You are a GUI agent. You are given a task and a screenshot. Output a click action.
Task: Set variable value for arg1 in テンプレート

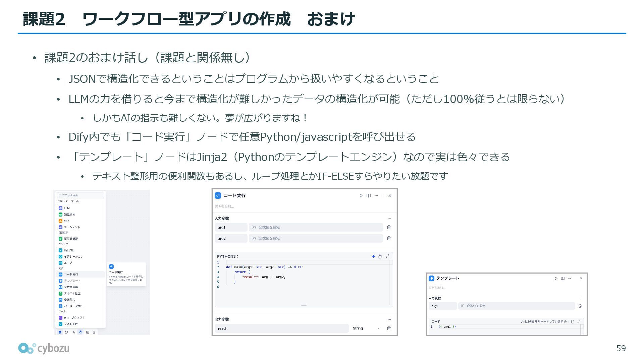pyautogui.click(x=517, y=306)
